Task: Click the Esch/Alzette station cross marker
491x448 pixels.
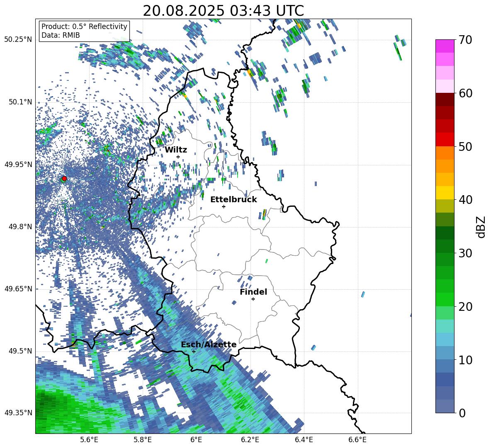Action: [194, 351]
